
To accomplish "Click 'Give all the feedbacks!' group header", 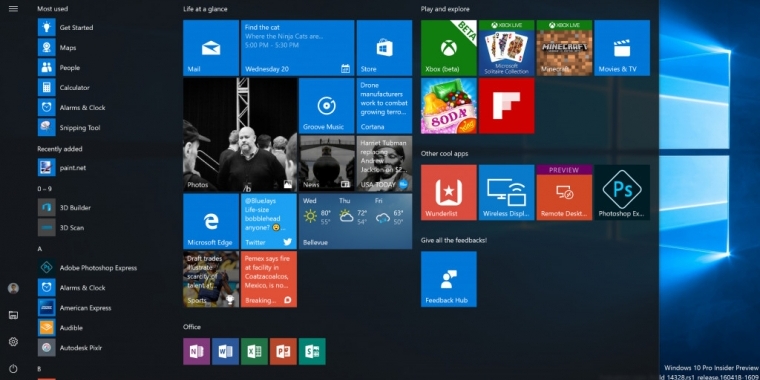I will pyautogui.click(x=454, y=240).
